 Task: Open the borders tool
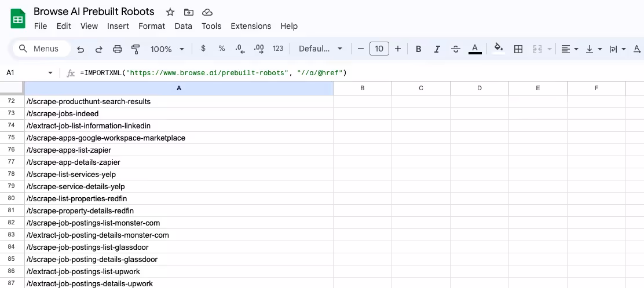click(x=518, y=49)
